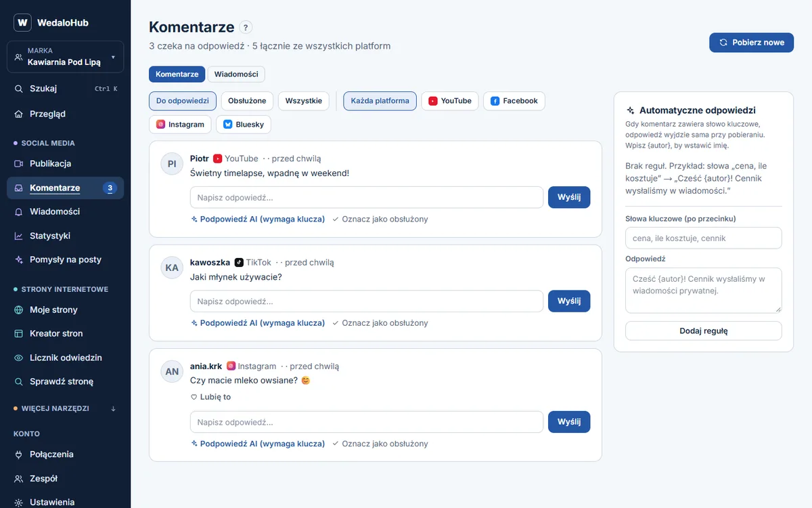Filter comments by Instagram platform

pyautogui.click(x=180, y=125)
